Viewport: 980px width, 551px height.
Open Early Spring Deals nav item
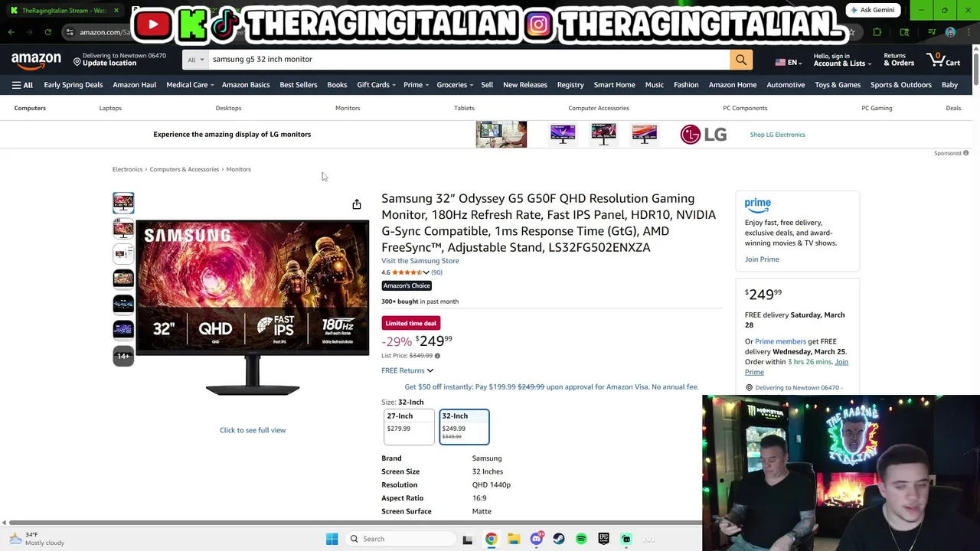click(73, 85)
